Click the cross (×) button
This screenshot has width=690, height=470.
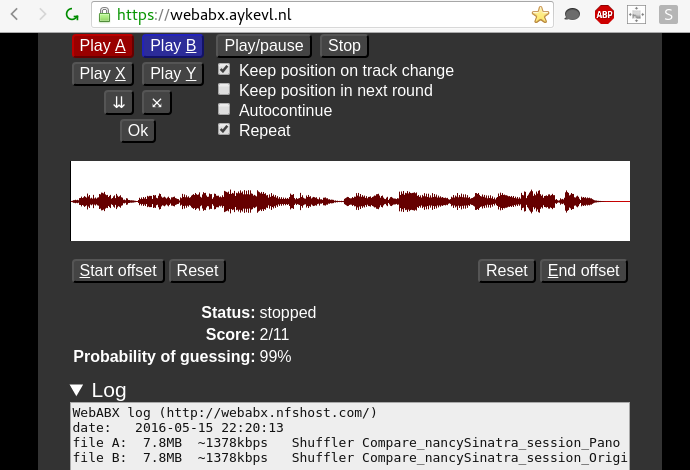[x=157, y=103]
